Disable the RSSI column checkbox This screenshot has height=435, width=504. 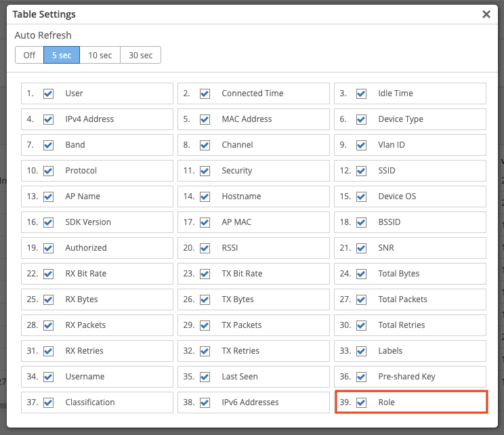[205, 248]
